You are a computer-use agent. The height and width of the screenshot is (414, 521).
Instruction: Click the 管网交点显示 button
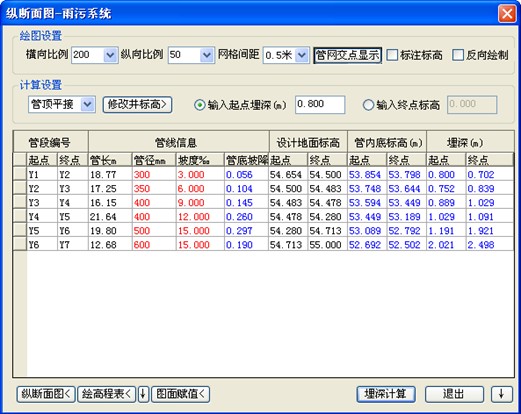tap(347, 55)
